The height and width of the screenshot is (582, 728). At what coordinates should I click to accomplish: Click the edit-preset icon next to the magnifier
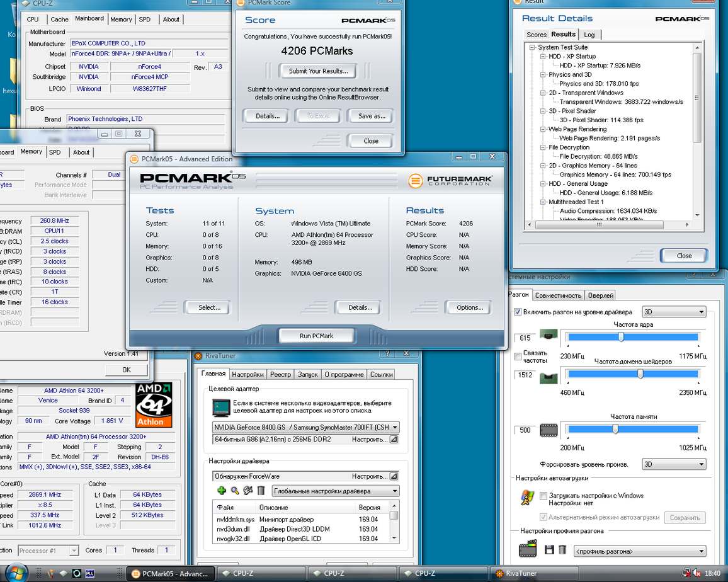[248, 491]
